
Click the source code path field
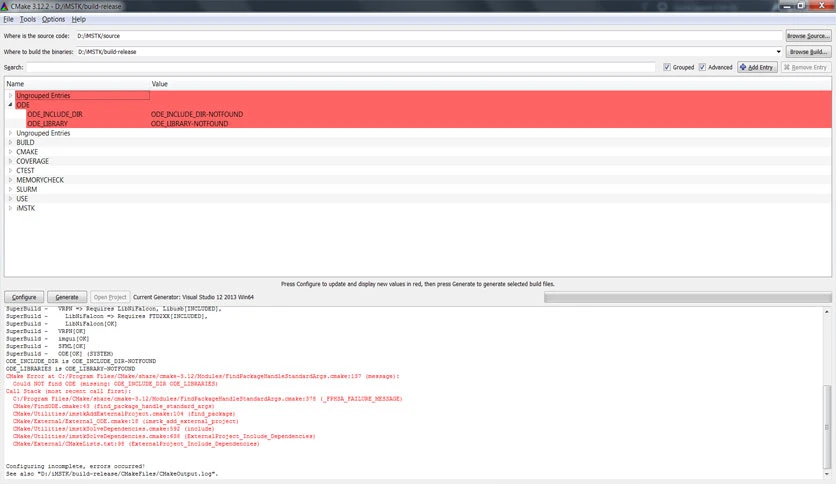pyautogui.click(x=428, y=36)
